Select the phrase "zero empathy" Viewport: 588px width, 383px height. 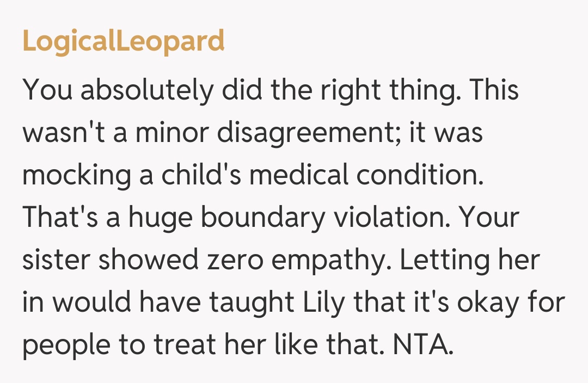tap(297, 261)
